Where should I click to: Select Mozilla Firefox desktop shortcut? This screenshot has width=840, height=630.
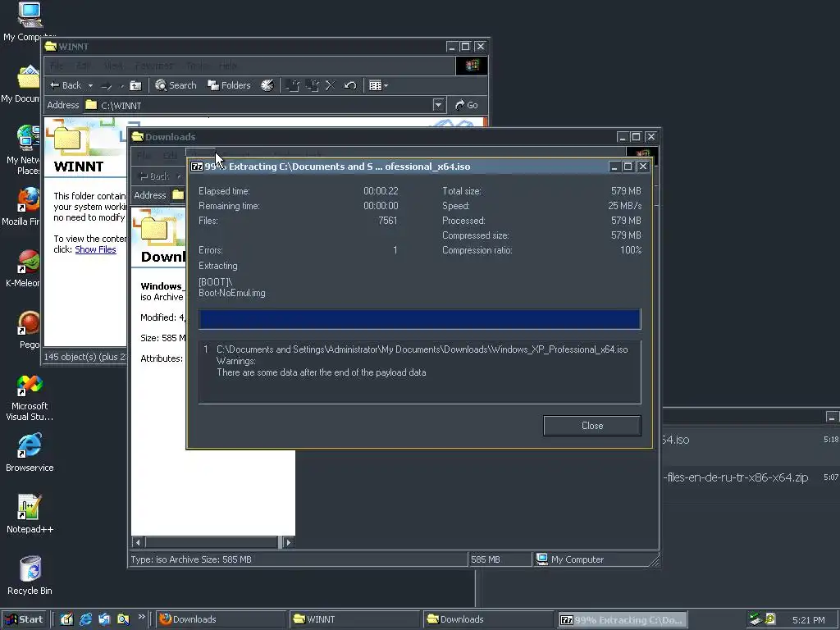[22, 206]
